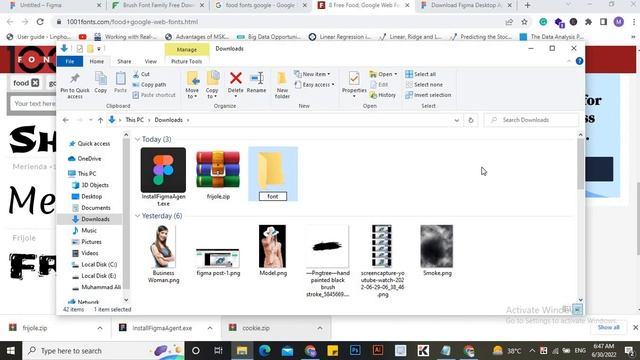Create a New folder from ribbon
Image resolution: width=640 pixels, height=360 pixels.
coord(282,85)
